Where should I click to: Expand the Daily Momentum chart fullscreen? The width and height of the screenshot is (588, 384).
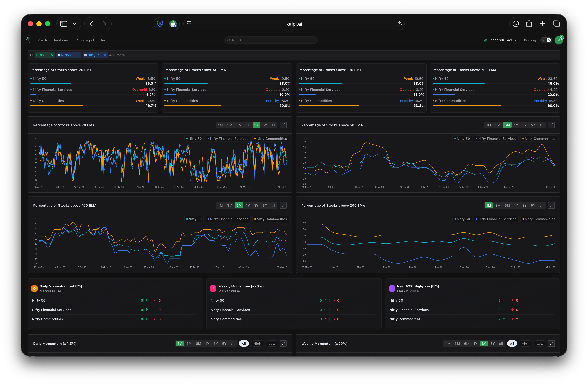(x=283, y=344)
